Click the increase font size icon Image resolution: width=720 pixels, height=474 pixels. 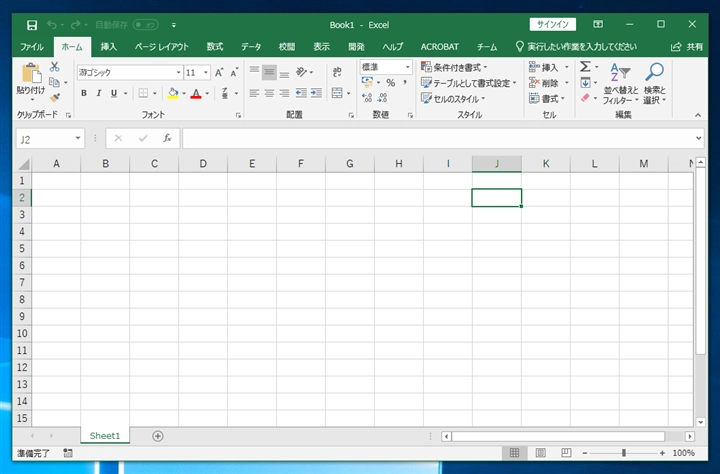click(x=220, y=72)
